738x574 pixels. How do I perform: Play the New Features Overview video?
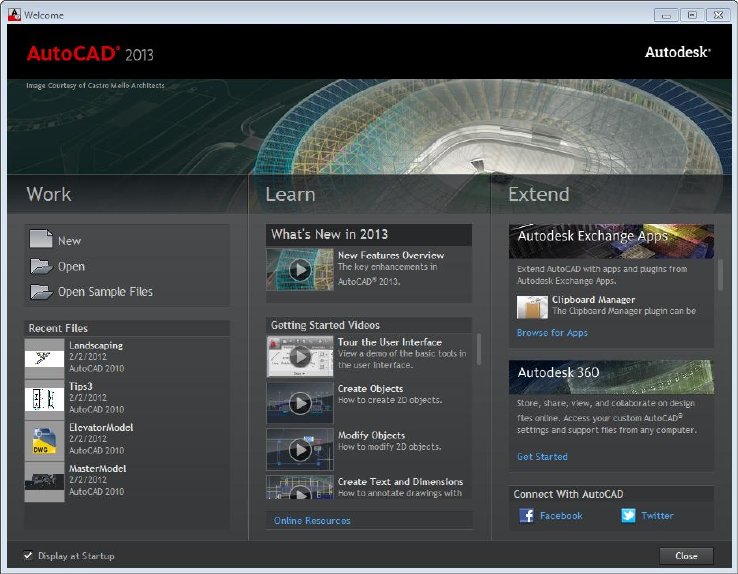(x=300, y=270)
